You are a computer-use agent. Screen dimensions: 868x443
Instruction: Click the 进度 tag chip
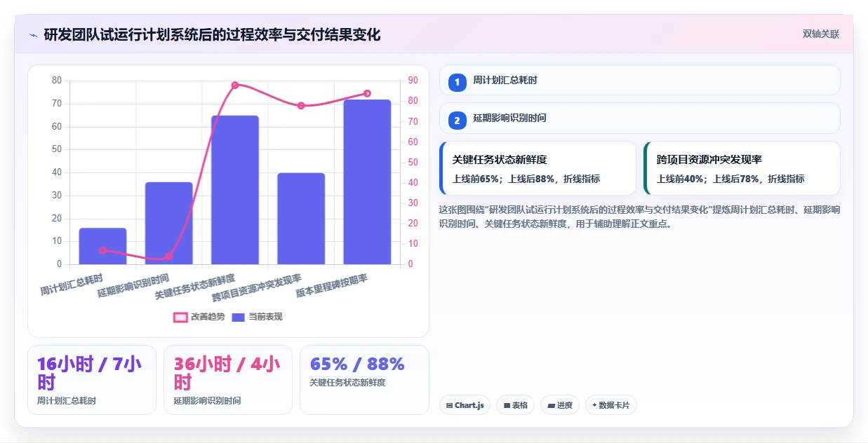[x=560, y=405]
